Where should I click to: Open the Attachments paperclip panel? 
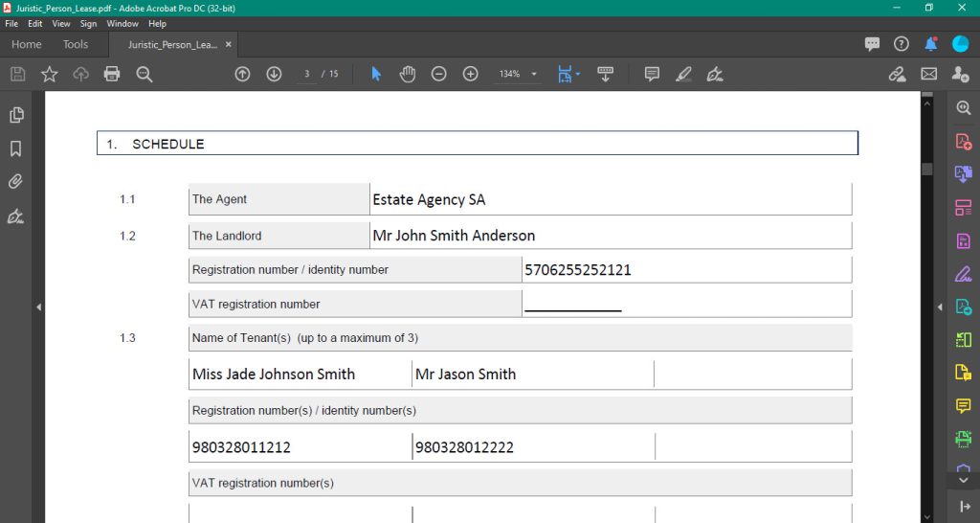[16, 182]
